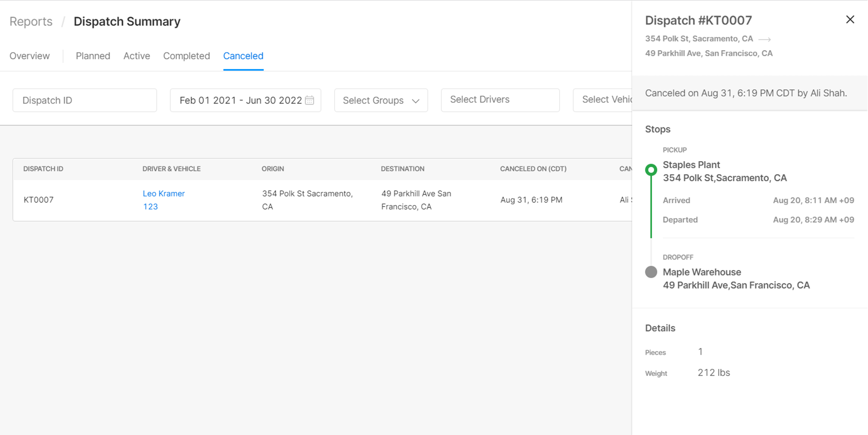Open vehicle 123 link
Image resolution: width=868 pixels, height=435 pixels.
[x=150, y=207]
